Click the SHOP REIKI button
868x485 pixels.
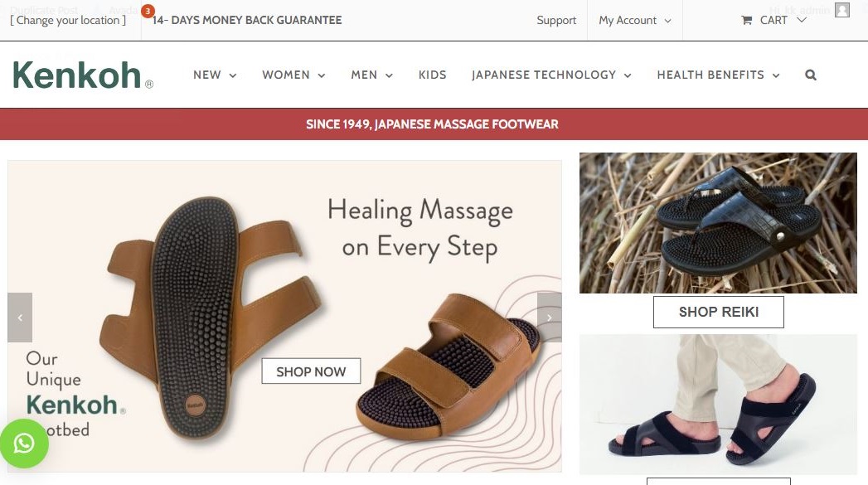coord(719,312)
